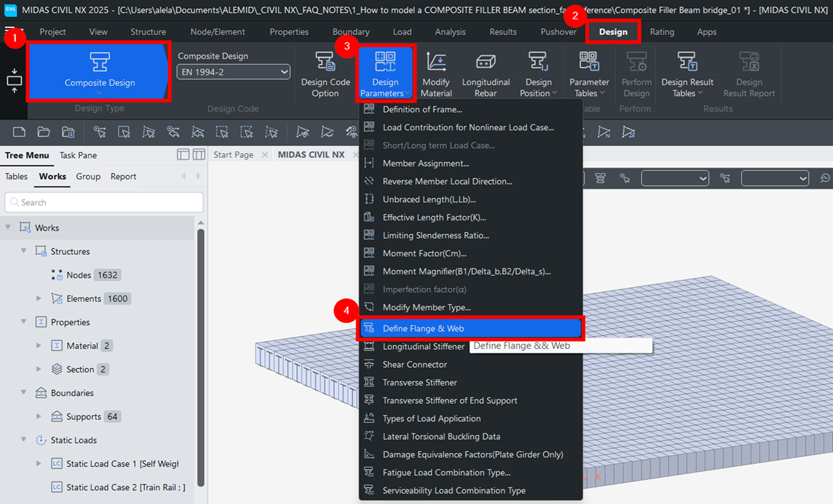Viewport: 833px width, 504px height.
Task: Click the tree panel vertical scrollbar
Action: [201, 356]
